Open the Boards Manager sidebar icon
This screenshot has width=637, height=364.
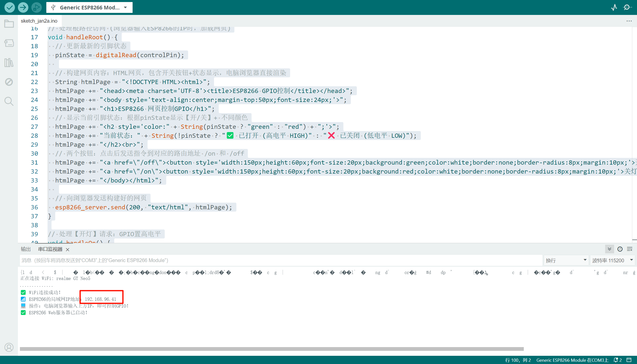[9, 43]
